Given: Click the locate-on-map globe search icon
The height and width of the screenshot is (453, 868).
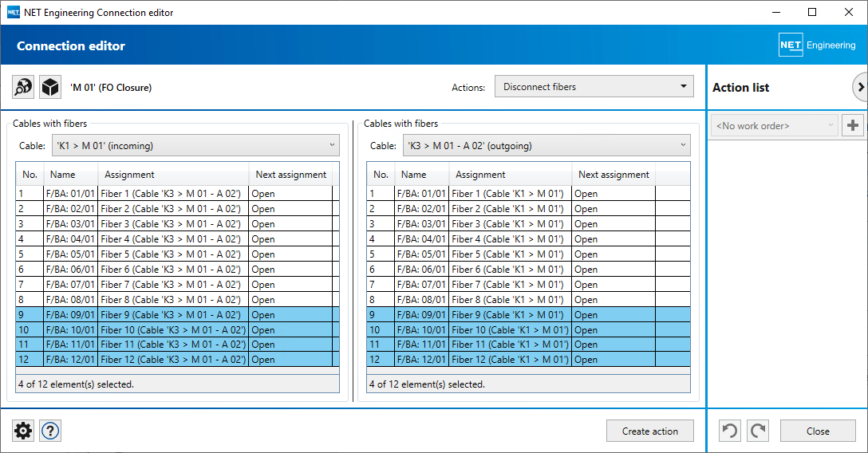Looking at the screenshot, I should pos(23,88).
